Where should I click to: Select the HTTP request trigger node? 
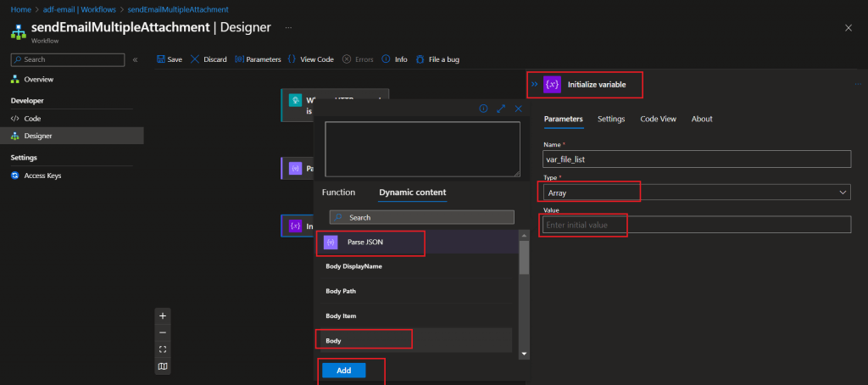pos(335,104)
